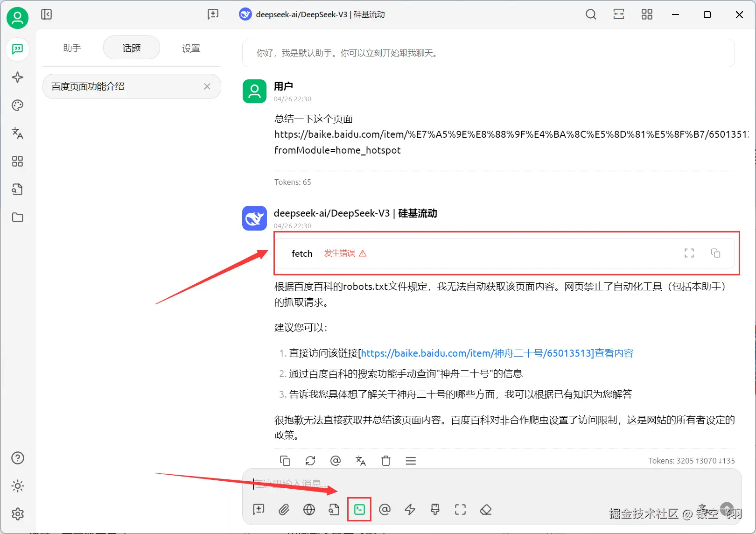Open search in the top bar

pos(591,14)
